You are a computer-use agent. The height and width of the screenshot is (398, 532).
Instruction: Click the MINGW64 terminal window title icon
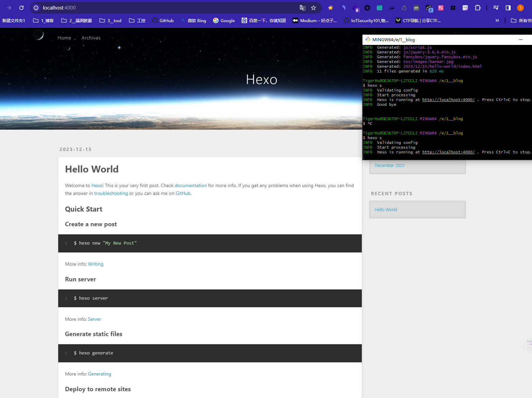point(368,39)
